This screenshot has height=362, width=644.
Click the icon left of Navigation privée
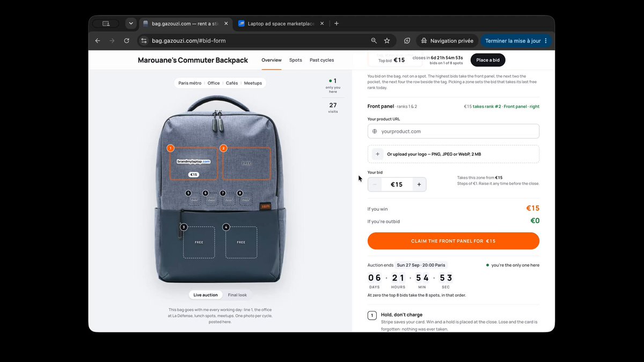tap(407, 41)
